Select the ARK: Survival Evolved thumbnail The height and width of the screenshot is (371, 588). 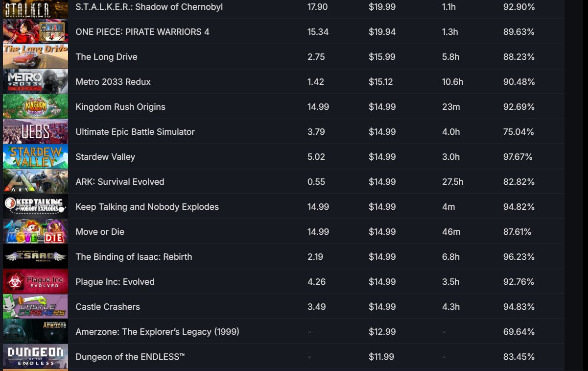pos(35,182)
